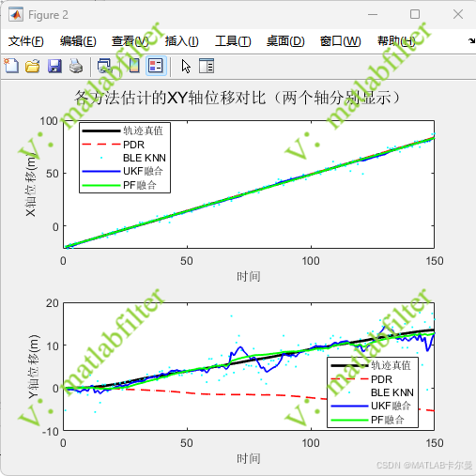
Task: Open the 工具(T) menu
Action: click(x=233, y=41)
